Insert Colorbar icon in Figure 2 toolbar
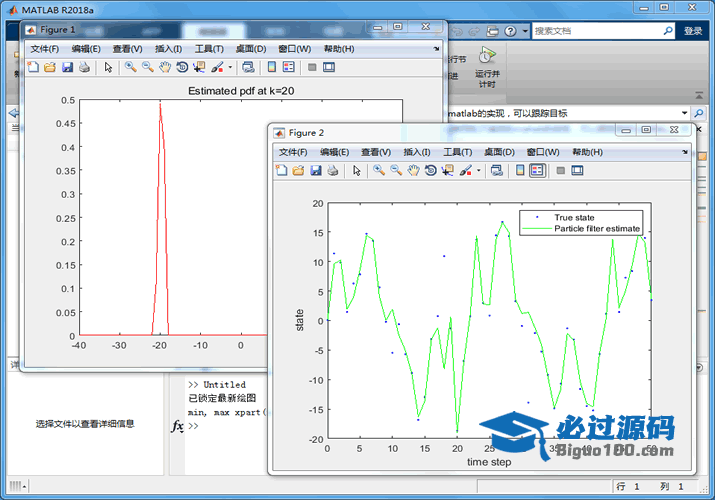Image resolution: width=715 pixels, height=500 pixels. [x=520, y=170]
